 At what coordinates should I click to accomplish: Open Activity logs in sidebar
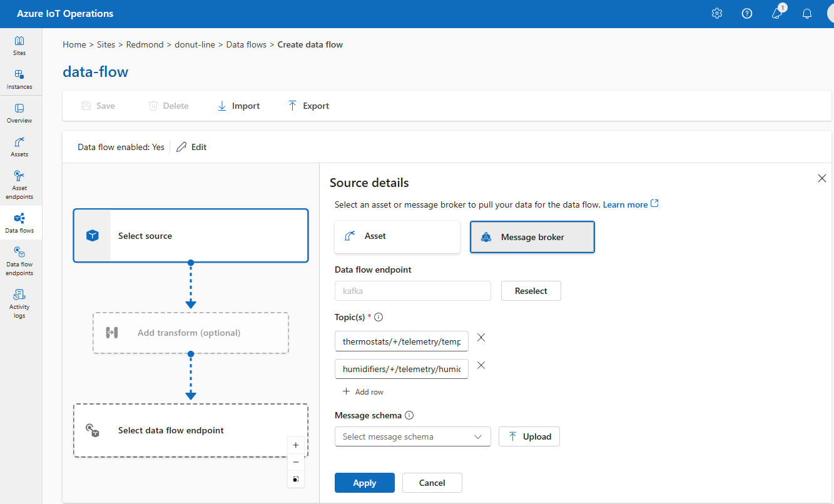[19, 303]
